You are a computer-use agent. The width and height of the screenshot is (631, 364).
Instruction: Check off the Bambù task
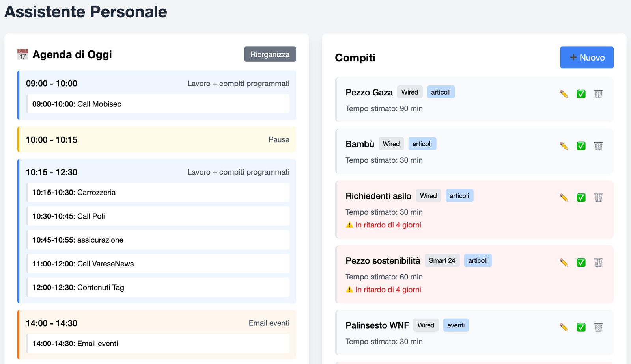coord(581,146)
